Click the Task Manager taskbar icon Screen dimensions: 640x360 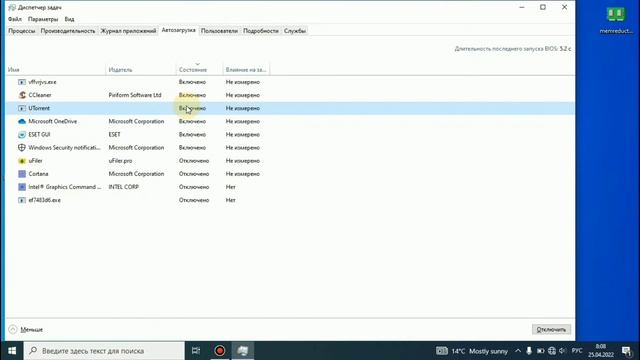click(243, 351)
